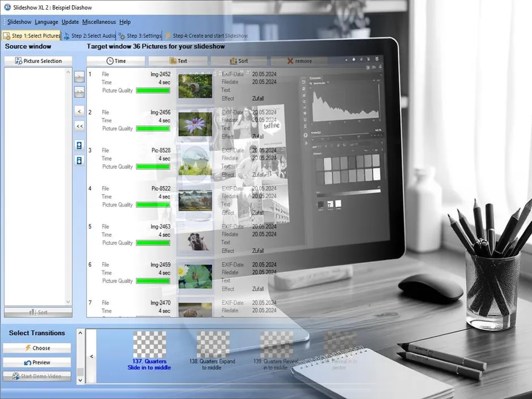Screen dimensions: 532x399
Task: Click the Picture Quality bar for Img-2452
Action: pos(153,91)
